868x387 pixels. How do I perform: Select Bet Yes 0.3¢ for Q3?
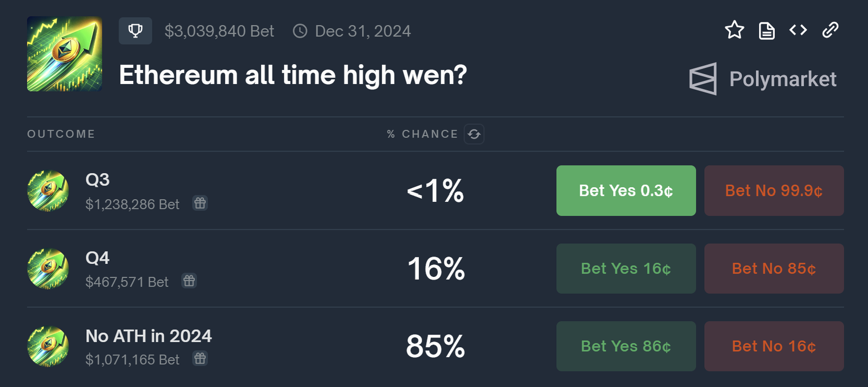(x=626, y=191)
